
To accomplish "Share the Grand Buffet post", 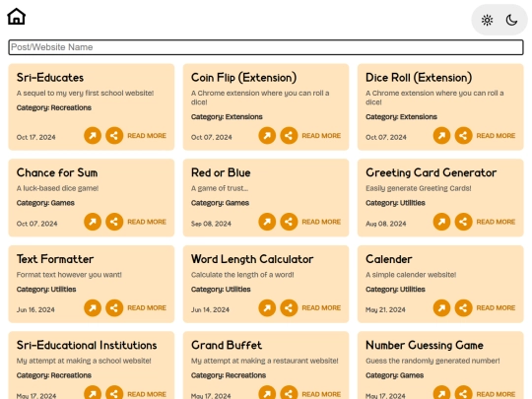I will click(289, 393).
